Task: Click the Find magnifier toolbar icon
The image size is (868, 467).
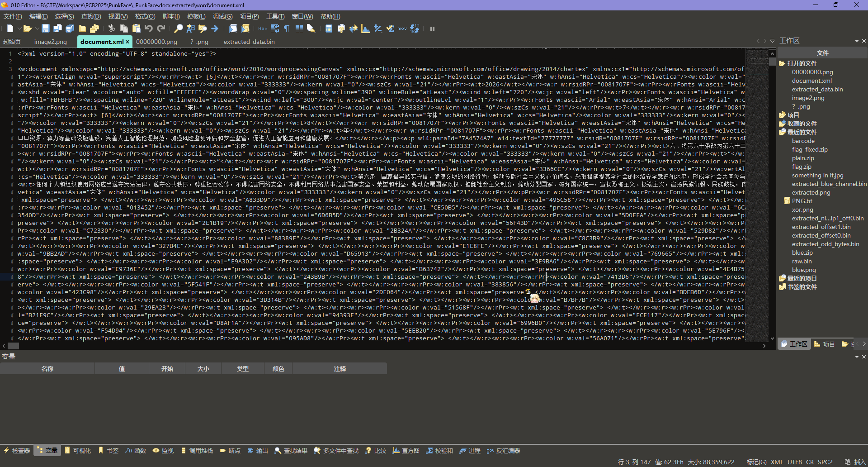Action: (179, 29)
